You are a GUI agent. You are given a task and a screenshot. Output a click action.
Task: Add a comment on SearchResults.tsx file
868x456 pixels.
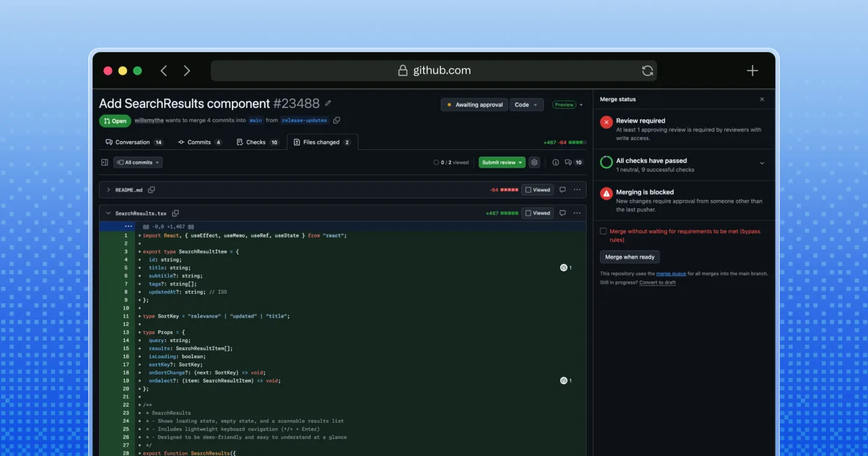[562, 213]
